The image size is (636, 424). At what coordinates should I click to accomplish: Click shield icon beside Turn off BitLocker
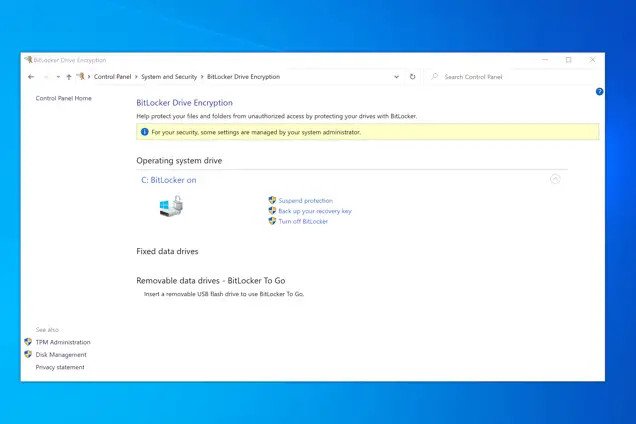272,221
